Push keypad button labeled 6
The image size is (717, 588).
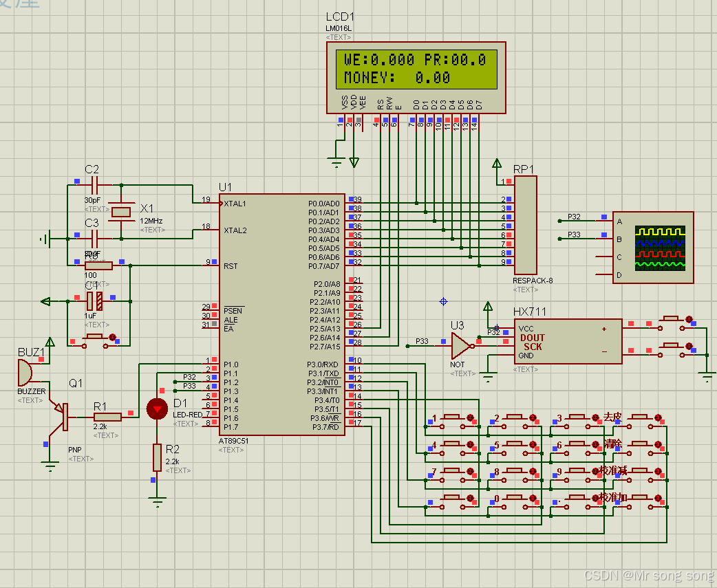pos(577,448)
